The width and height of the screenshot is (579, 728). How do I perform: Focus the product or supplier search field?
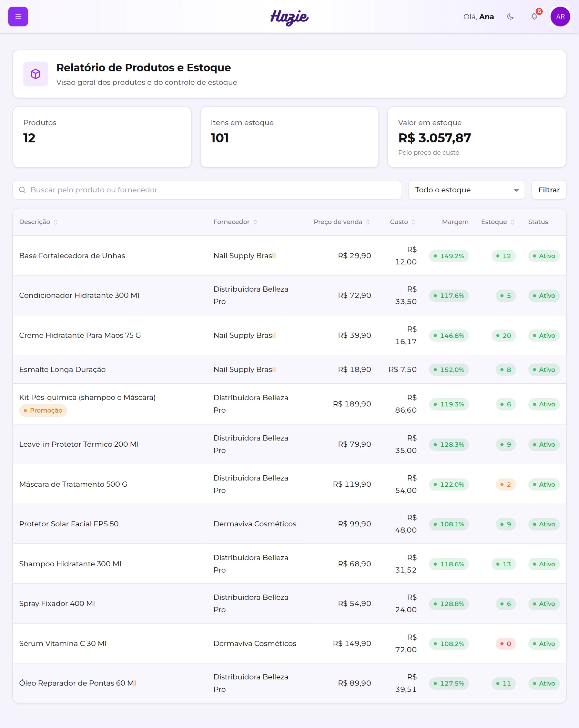tap(207, 190)
